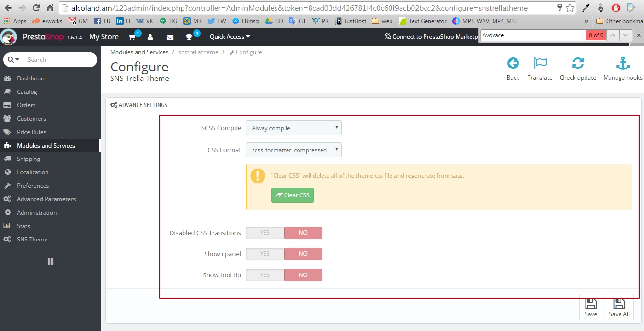Click Modules and Services breadcrumb link
This screenshot has height=331, width=644.
click(139, 52)
